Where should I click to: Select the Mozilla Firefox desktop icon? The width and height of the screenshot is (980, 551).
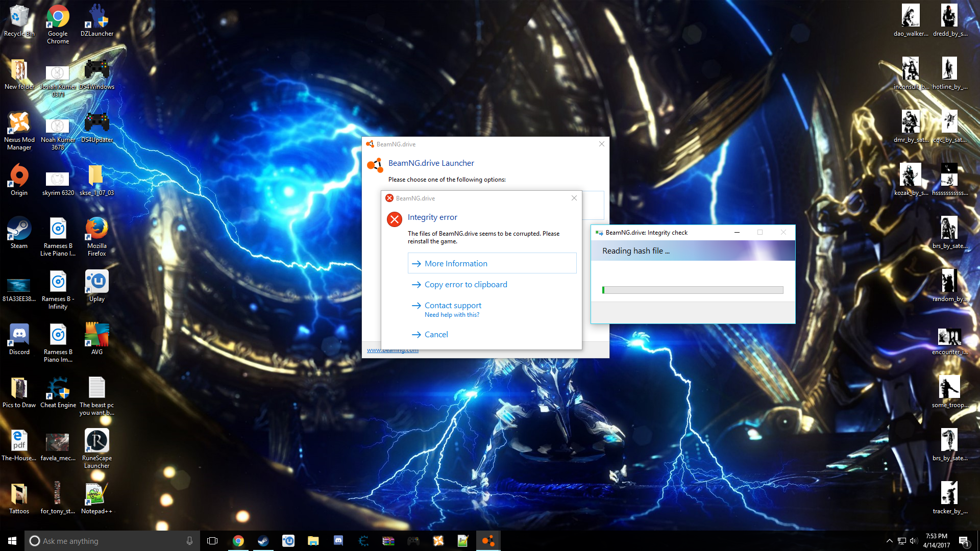pyautogui.click(x=97, y=237)
